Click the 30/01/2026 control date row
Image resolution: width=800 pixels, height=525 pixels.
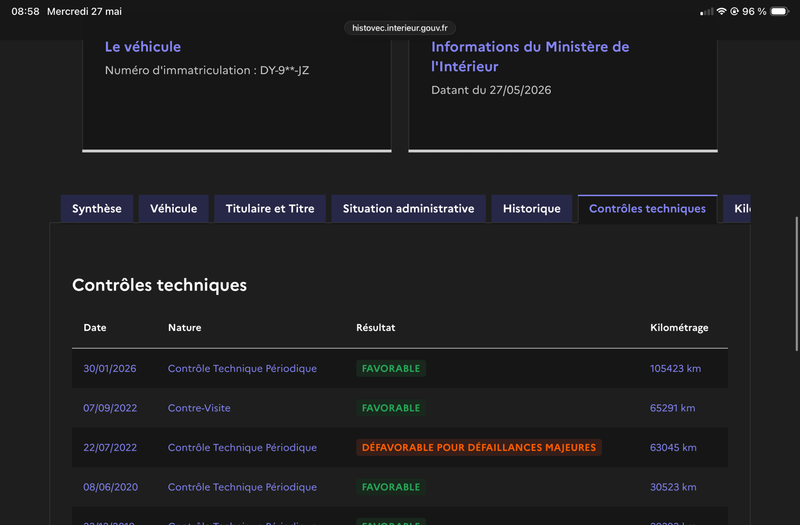(x=400, y=368)
